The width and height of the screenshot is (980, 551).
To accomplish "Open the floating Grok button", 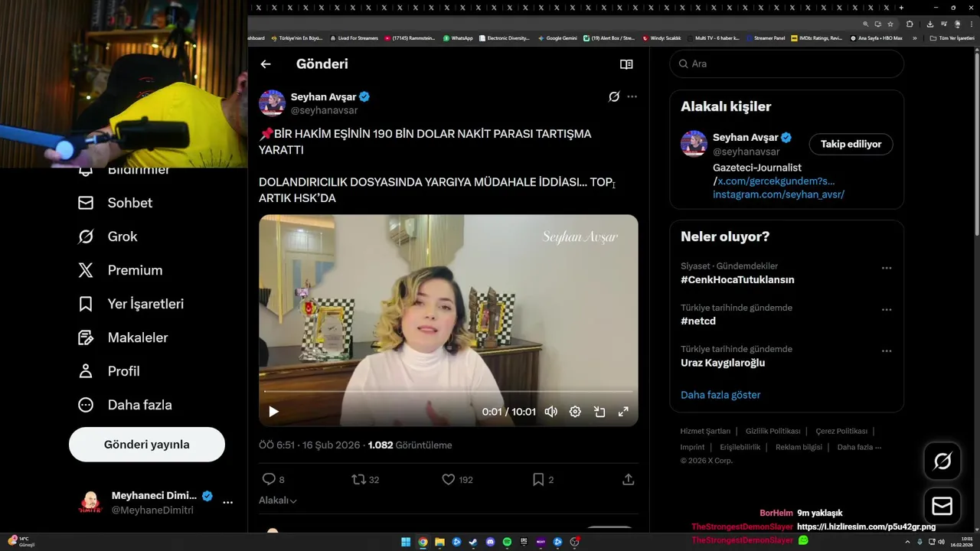I will tap(942, 461).
